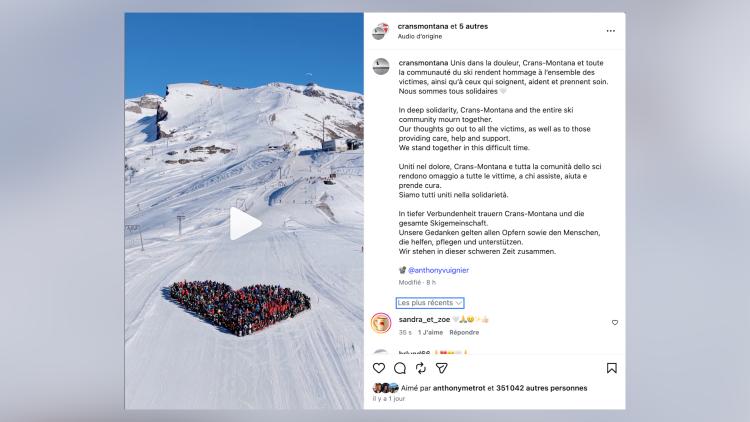Repost using the loop arrows icon
The image size is (750, 422).
420,368
